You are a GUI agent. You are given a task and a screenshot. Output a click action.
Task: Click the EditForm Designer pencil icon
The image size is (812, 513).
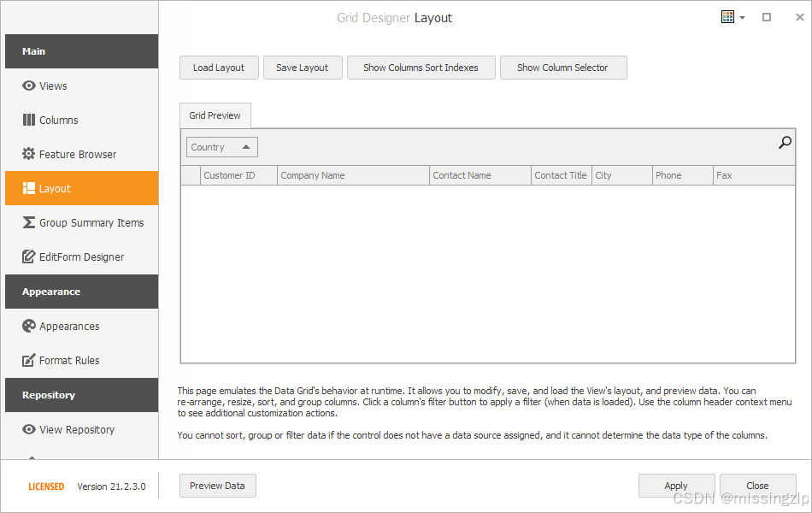(29, 256)
